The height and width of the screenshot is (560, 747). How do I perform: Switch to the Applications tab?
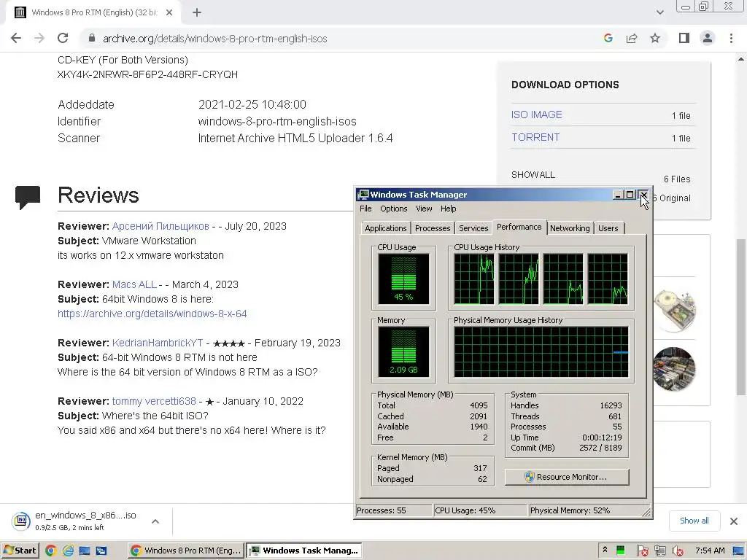coord(385,228)
